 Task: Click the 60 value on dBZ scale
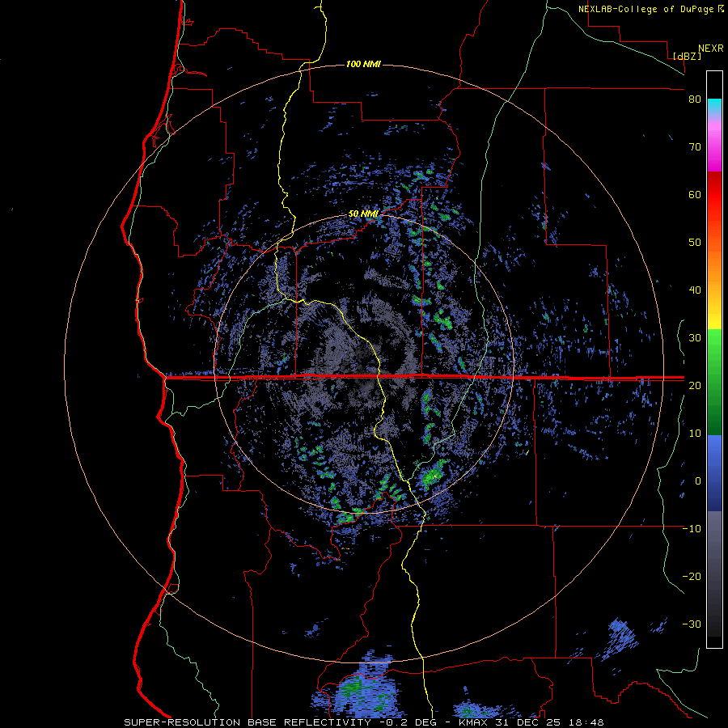(695, 194)
